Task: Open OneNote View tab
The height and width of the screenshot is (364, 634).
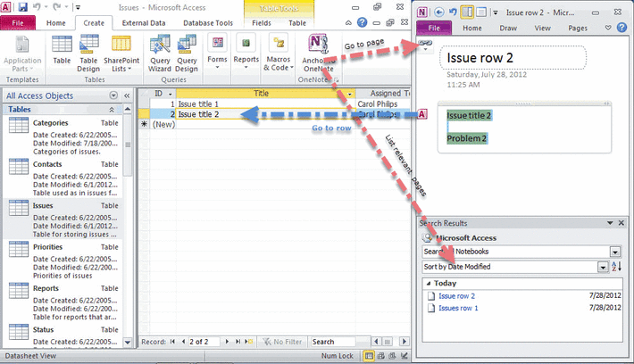Action: pyautogui.click(x=543, y=29)
